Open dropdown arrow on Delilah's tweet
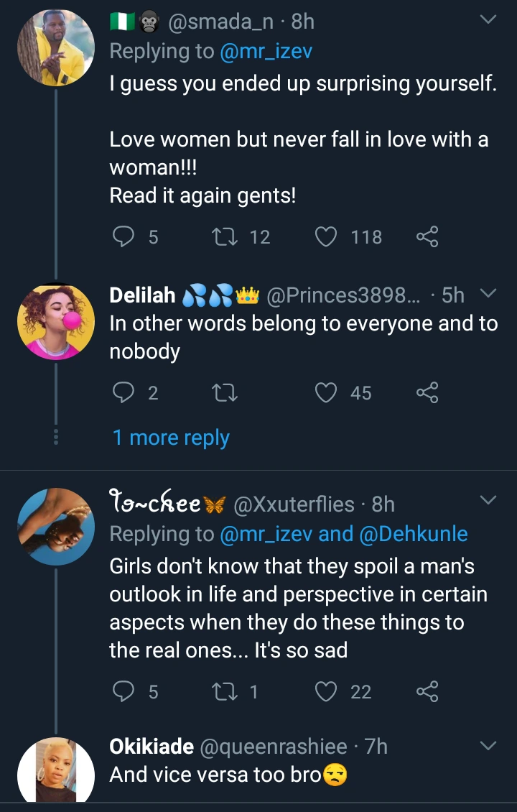Image resolution: width=517 pixels, height=812 pixels. pyautogui.click(x=488, y=294)
